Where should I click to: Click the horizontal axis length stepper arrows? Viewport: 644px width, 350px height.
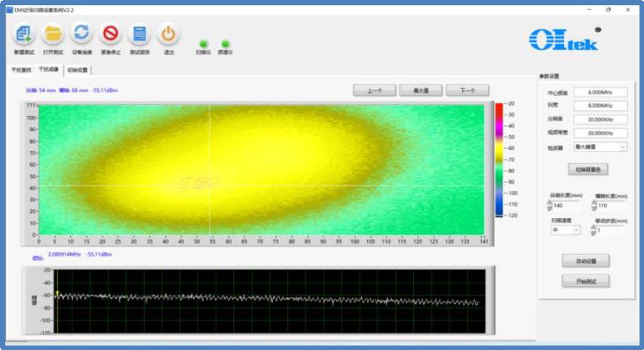(593, 205)
